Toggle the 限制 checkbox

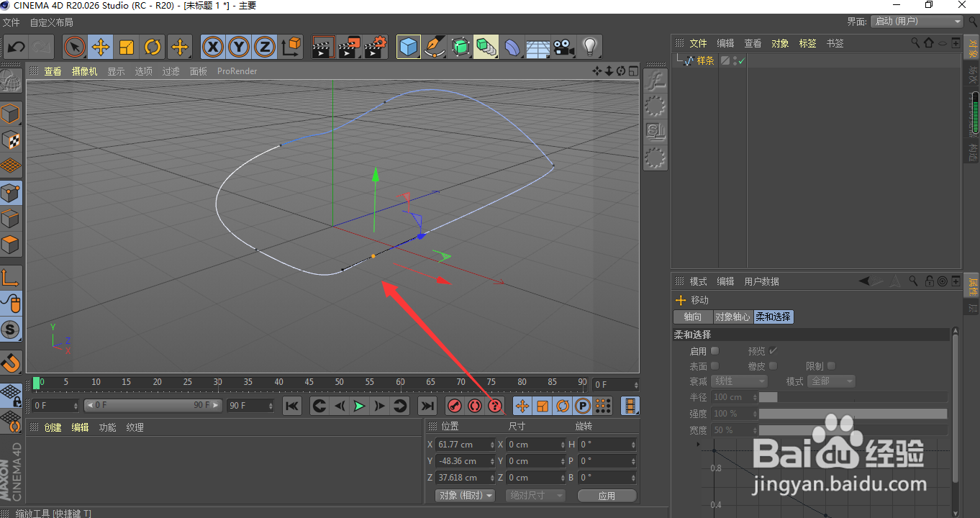coord(831,366)
